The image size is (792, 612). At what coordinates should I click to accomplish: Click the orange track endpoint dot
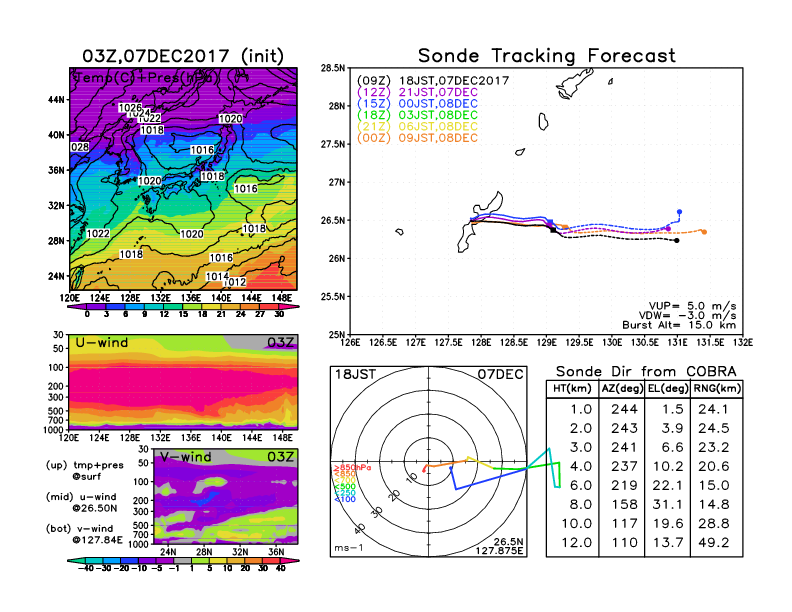pos(704,232)
